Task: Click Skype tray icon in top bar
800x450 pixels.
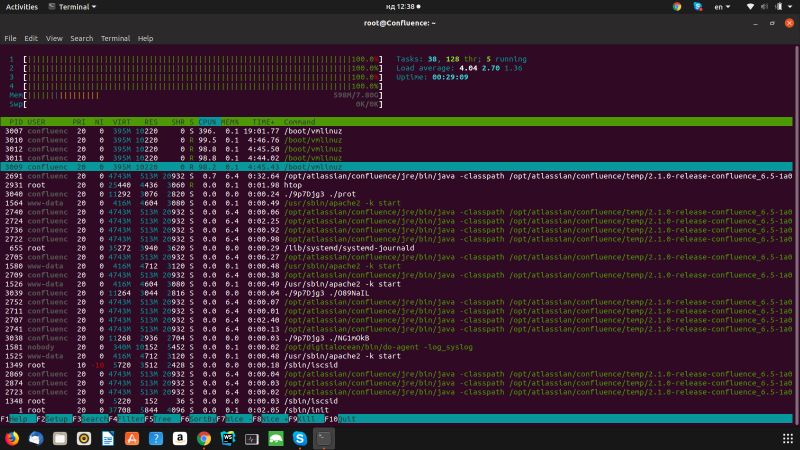Action: (697, 7)
